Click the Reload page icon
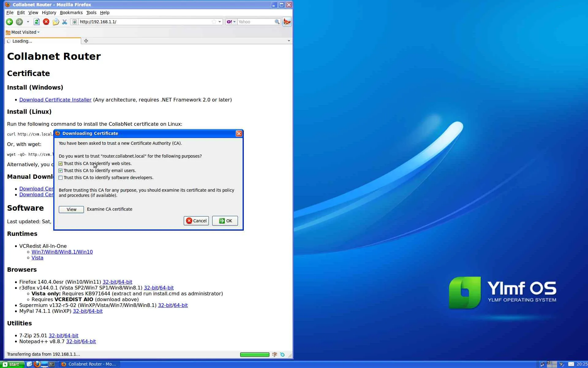 point(36,22)
